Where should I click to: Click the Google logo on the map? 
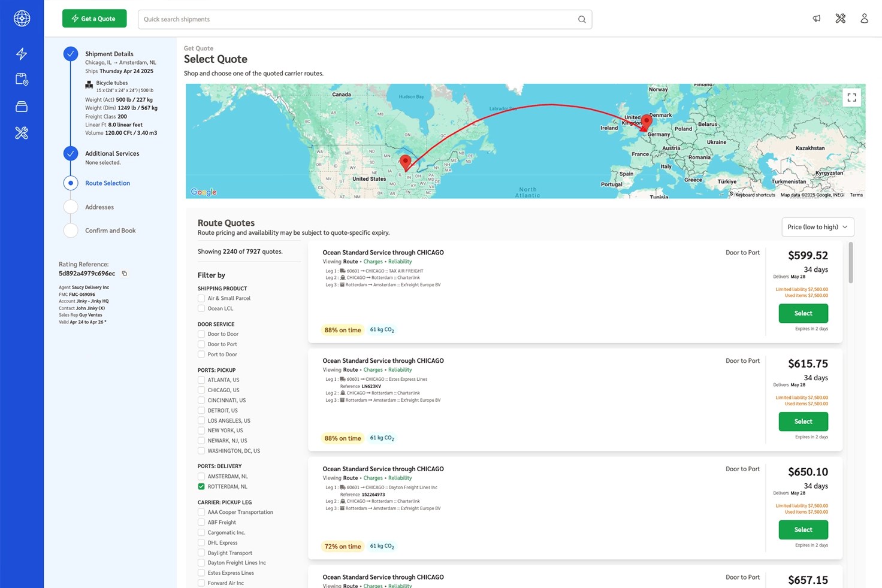[204, 192]
